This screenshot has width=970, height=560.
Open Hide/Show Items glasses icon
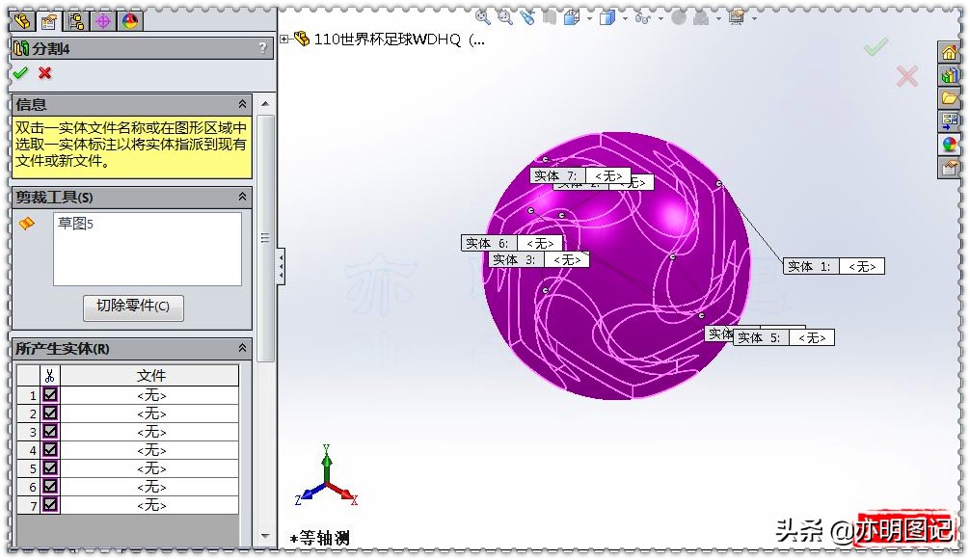coord(644,16)
